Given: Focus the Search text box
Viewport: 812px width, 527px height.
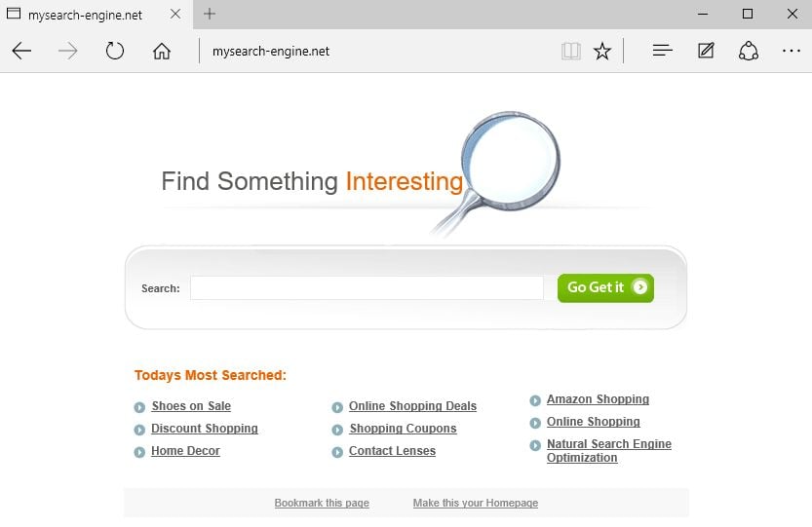Looking at the screenshot, I should tap(367, 288).
